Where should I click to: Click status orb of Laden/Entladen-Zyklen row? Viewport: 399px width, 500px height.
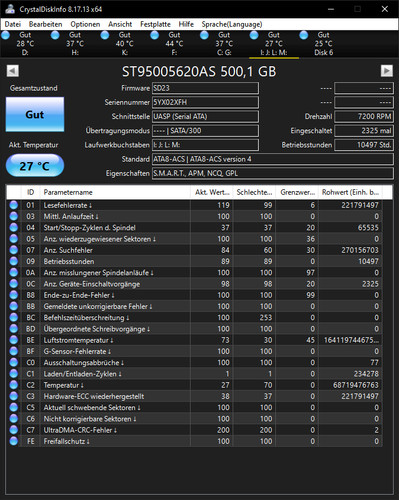pyautogui.click(x=14, y=374)
